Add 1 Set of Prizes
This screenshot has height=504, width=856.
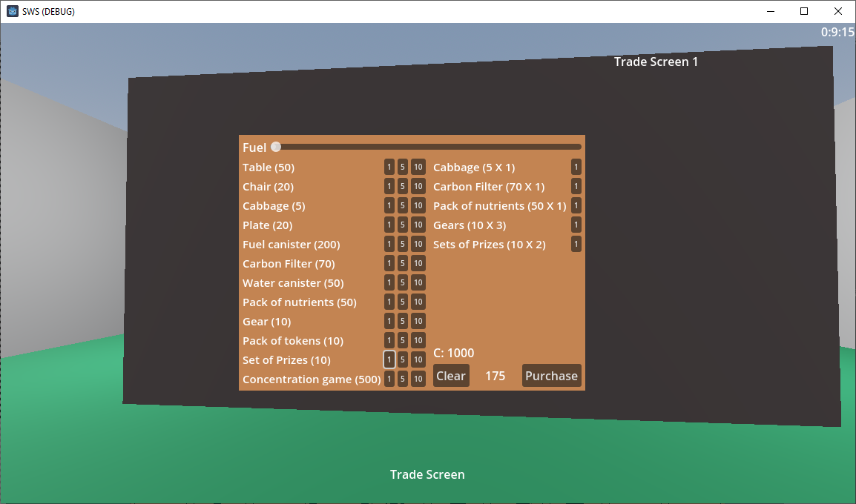389,359
